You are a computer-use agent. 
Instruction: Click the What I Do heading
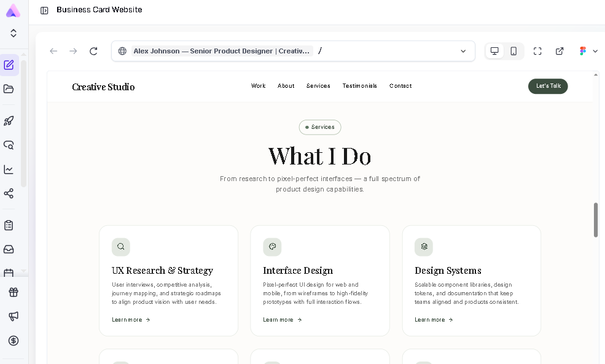tap(320, 156)
